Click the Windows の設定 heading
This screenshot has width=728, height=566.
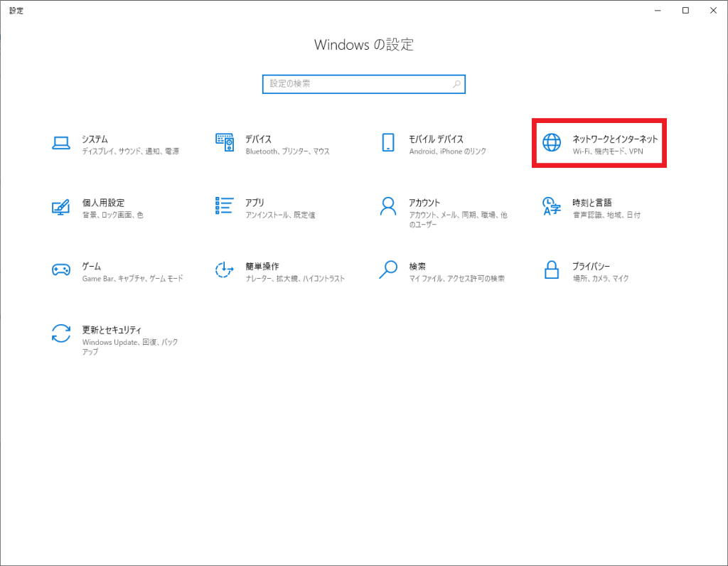[364, 45]
